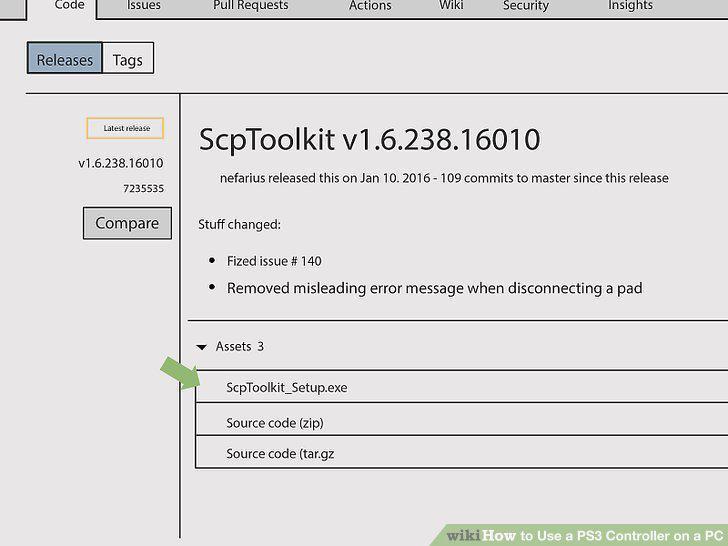
Task: Open the Wiki tab
Action: [x=451, y=6]
